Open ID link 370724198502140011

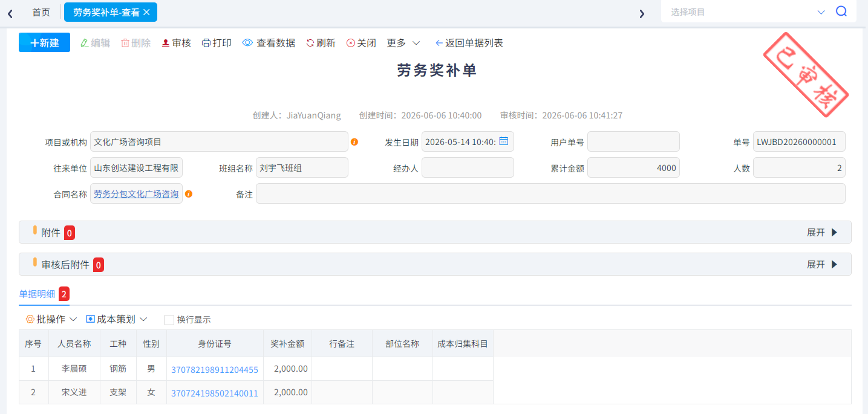pos(215,393)
